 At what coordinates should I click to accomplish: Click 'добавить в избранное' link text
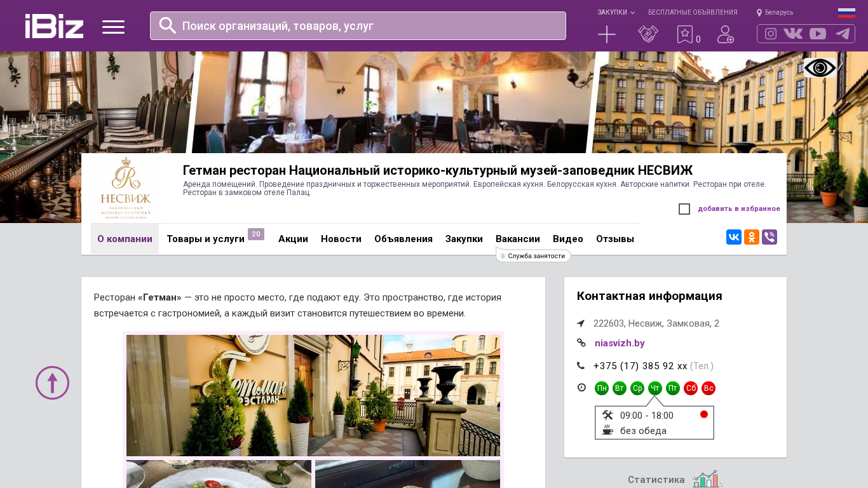739,208
